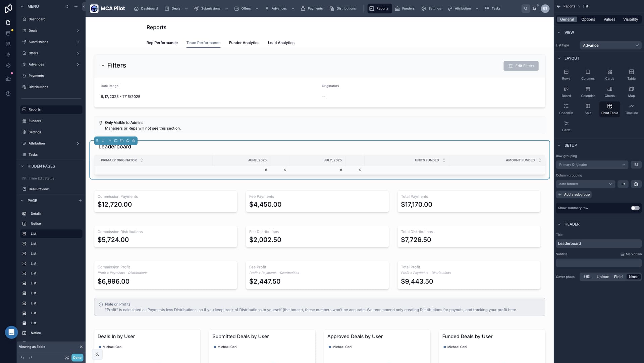The width and height of the screenshot is (644, 363).
Task: Pick the Gantt layout icon
Action: coord(566,126)
